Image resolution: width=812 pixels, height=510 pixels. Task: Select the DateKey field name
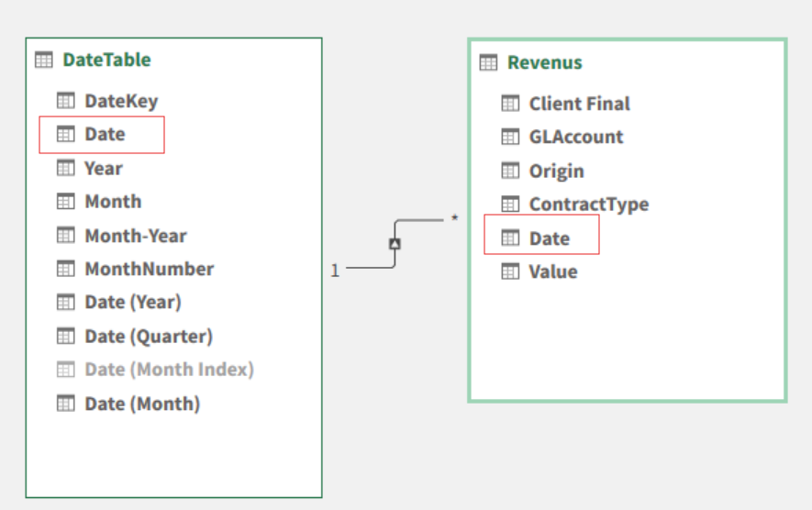click(x=121, y=101)
